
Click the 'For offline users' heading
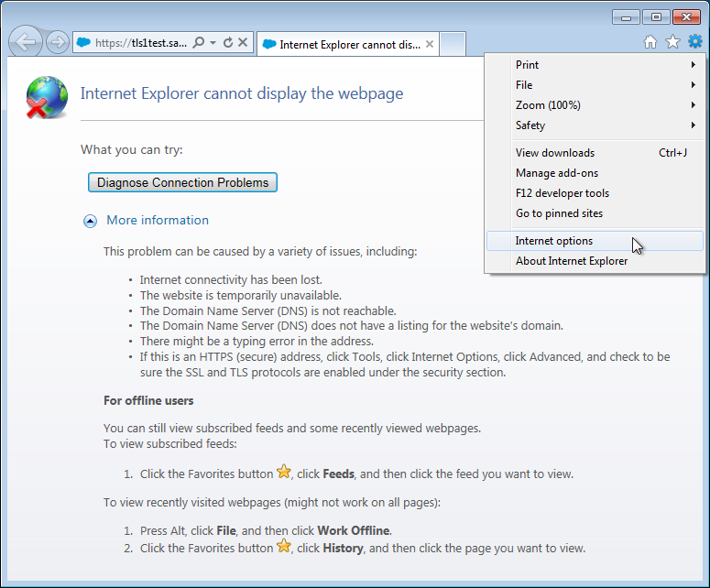tap(148, 400)
